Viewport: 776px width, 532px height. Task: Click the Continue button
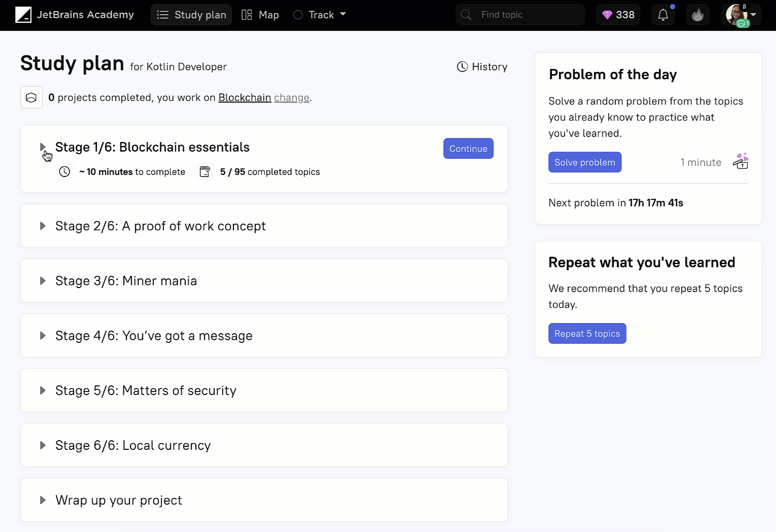(468, 149)
